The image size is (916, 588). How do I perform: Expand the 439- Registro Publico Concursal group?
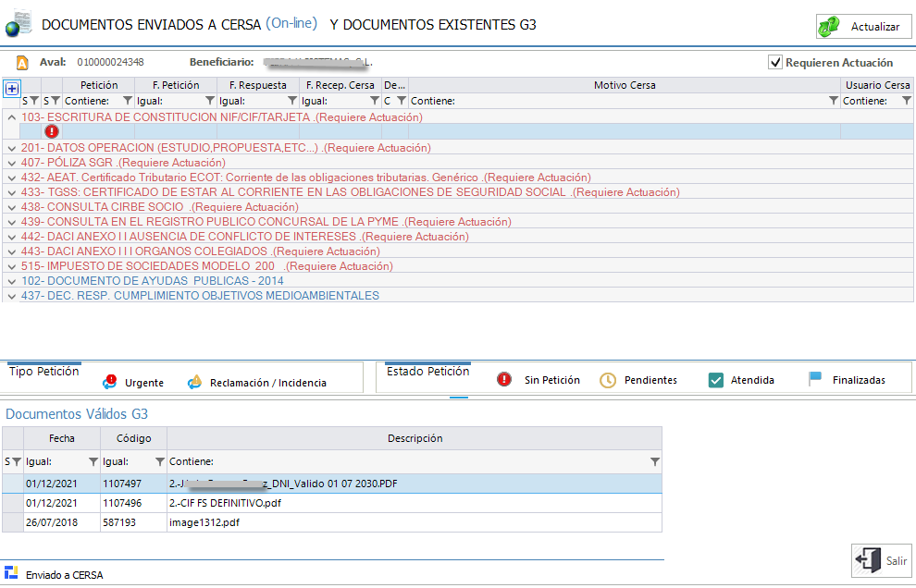(11, 223)
